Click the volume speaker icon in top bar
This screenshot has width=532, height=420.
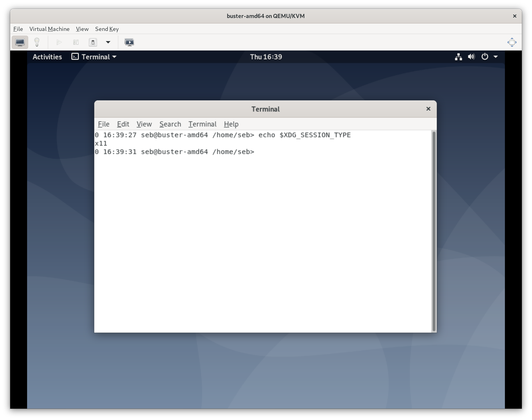pos(471,57)
